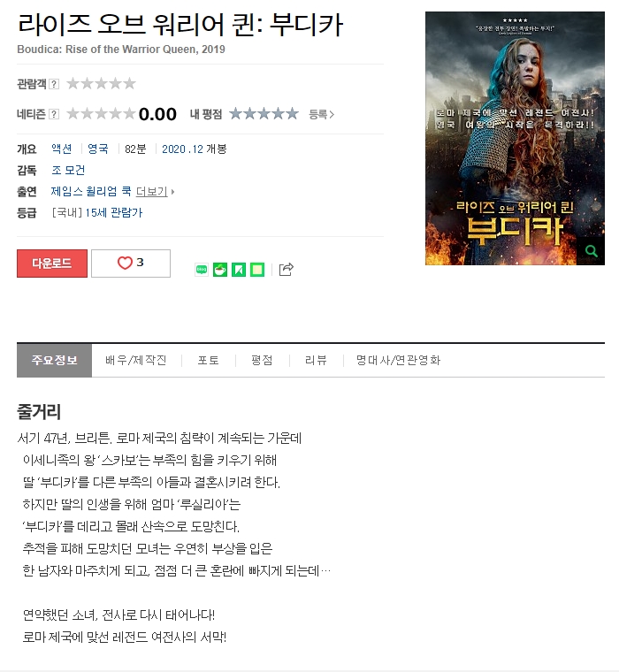
Task: Click the help icon beside 관람객
Action: point(54,84)
